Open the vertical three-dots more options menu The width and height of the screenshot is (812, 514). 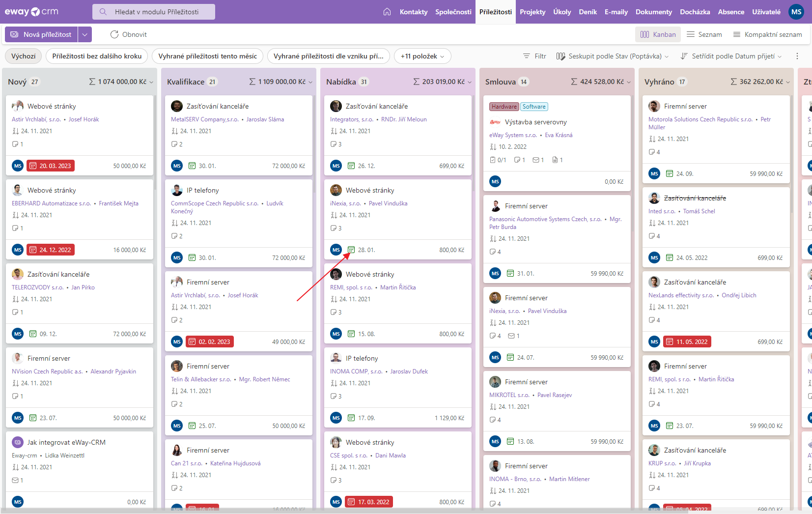[797, 56]
